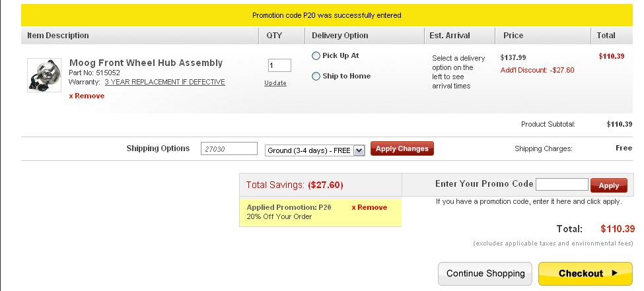This screenshot has height=291, width=644.
Task: Click the Delivery Option column header
Action: 340,36
